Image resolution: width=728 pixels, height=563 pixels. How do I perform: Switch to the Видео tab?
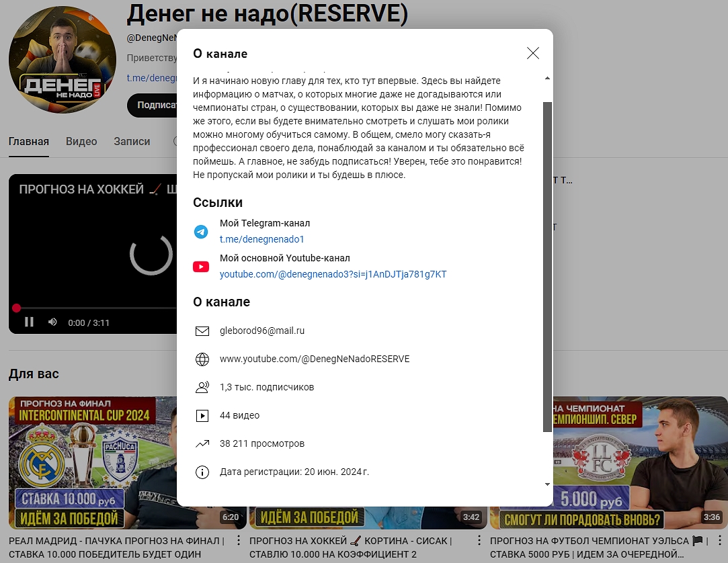81,141
